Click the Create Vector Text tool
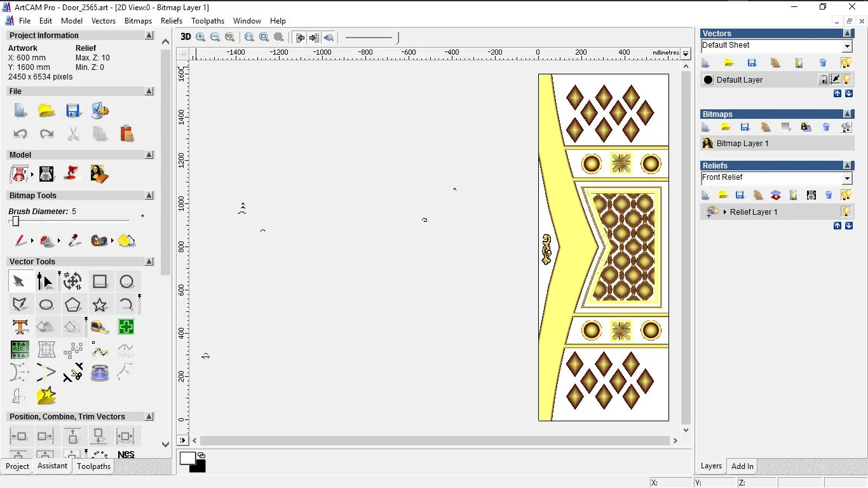This screenshot has width=868, height=488. [20, 327]
